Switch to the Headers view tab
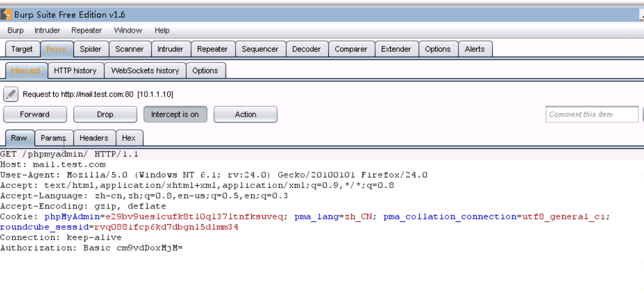Image resolution: width=644 pixels, height=298 pixels. point(94,138)
